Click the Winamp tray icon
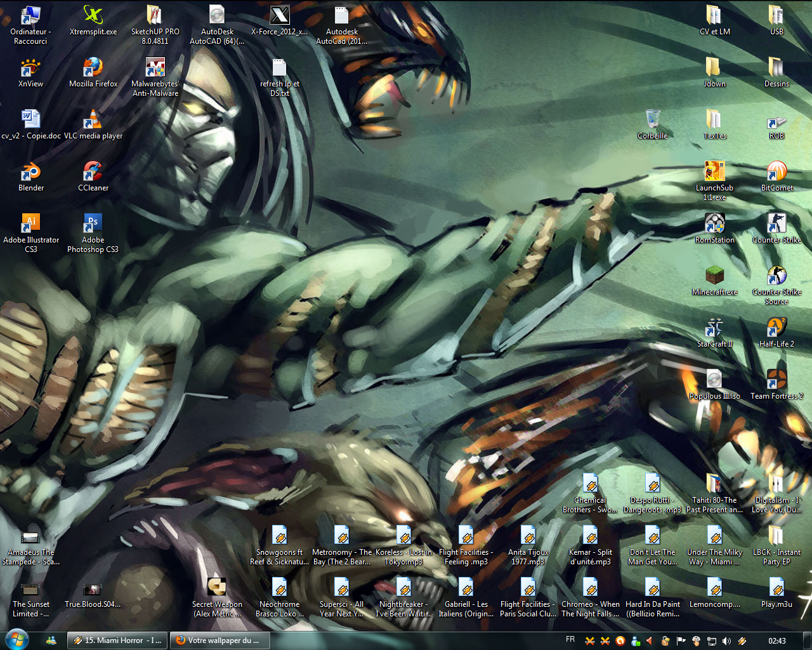812x650 pixels. [x=742, y=641]
